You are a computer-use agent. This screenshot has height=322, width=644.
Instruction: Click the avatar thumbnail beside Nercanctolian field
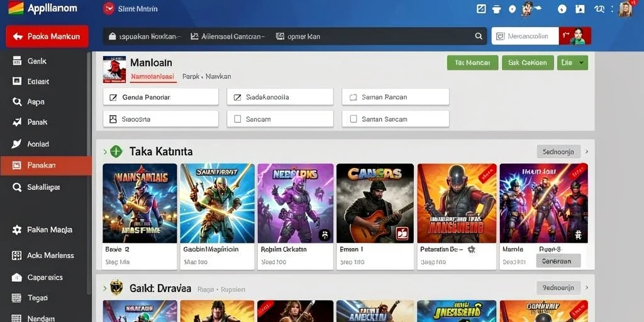(x=575, y=36)
